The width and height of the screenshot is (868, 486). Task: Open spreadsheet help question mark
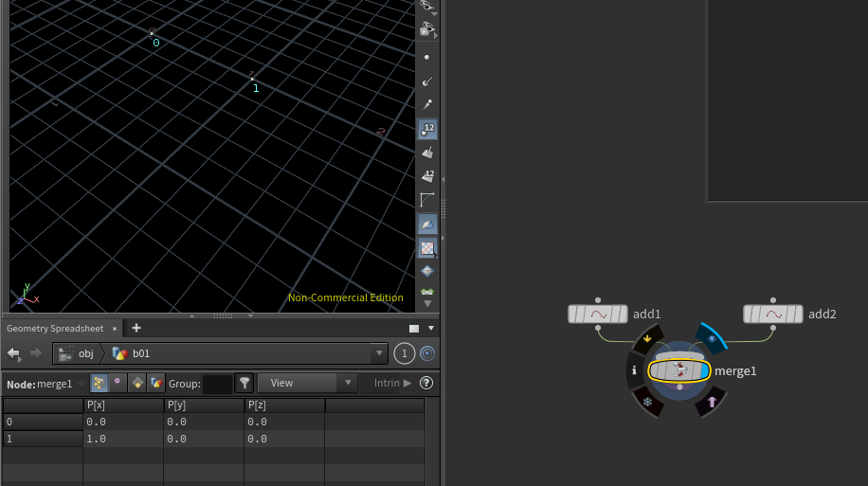tap(426, 383)
